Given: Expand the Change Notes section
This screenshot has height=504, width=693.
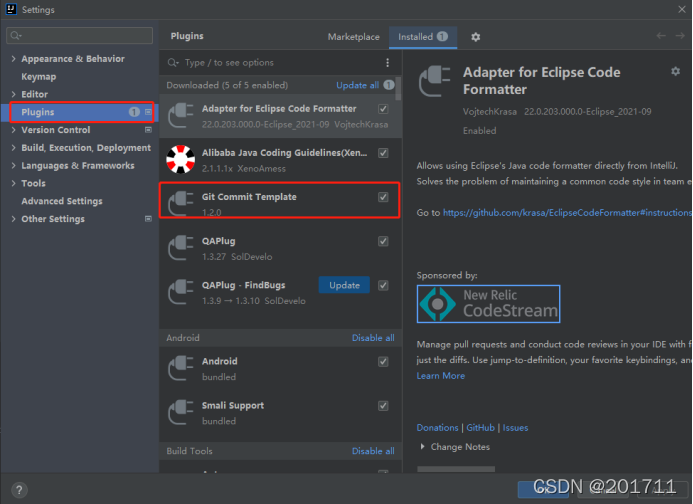Looking at the screenshot, I should (422, 447).
